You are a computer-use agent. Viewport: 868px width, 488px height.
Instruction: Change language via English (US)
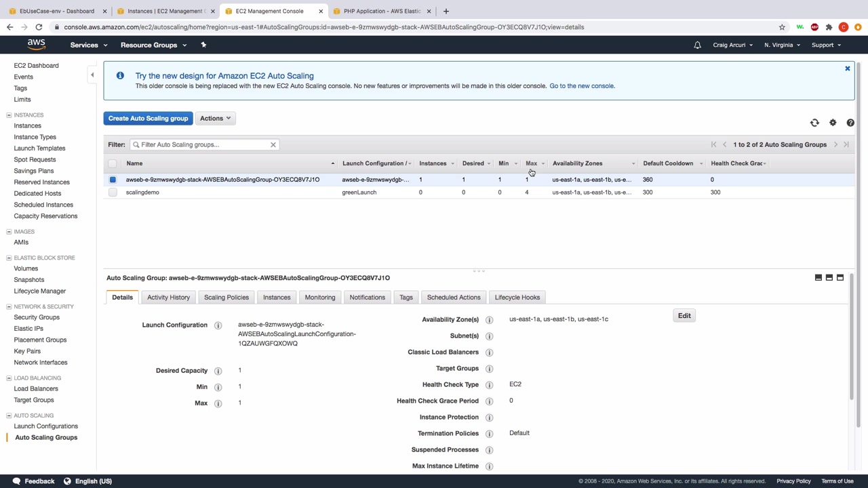click(87, 481)
